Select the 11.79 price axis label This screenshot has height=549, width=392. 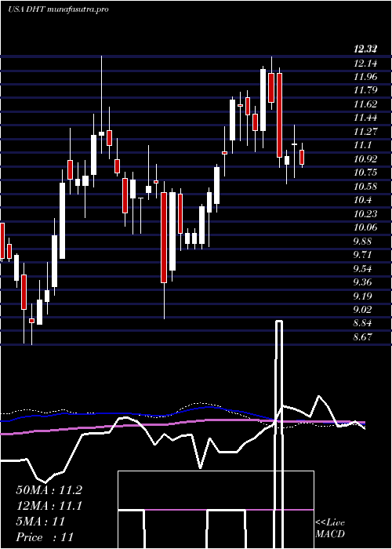[x=365, y=90]
